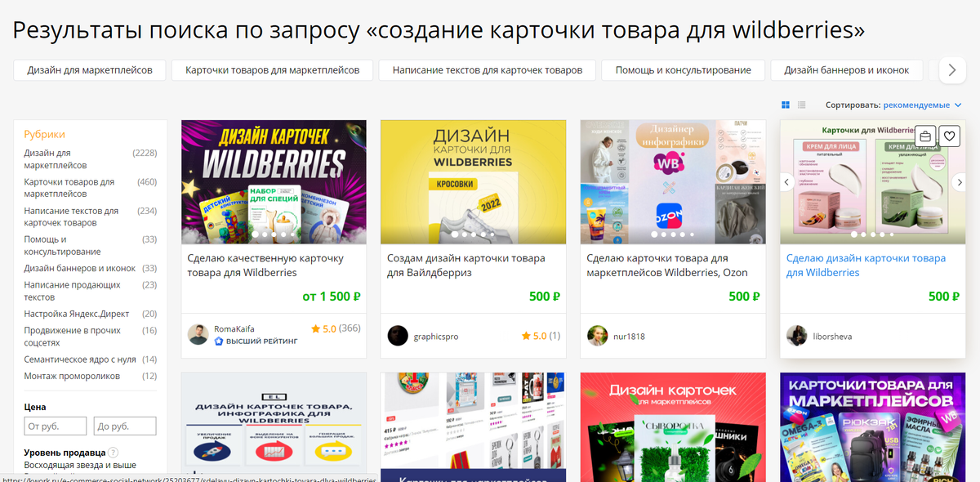Image resolution: width=980 pixels, height=482 pixels.
Task: Switch to grid view layout icon
Action: pos(786,105)
